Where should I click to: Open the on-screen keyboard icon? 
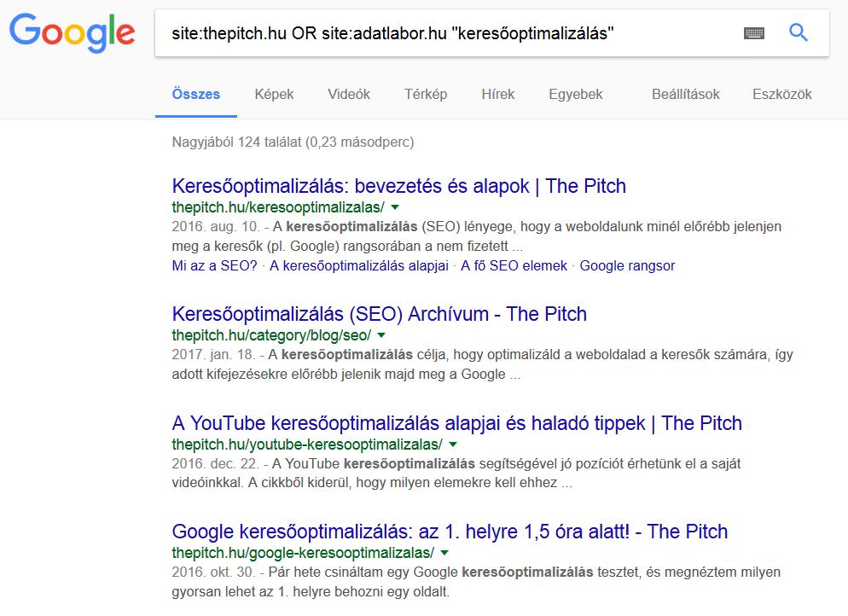pos(754,33)
